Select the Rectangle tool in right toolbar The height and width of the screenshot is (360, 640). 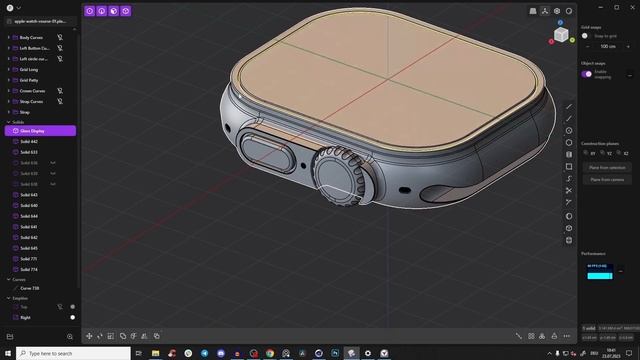click(x=569, y=167)
